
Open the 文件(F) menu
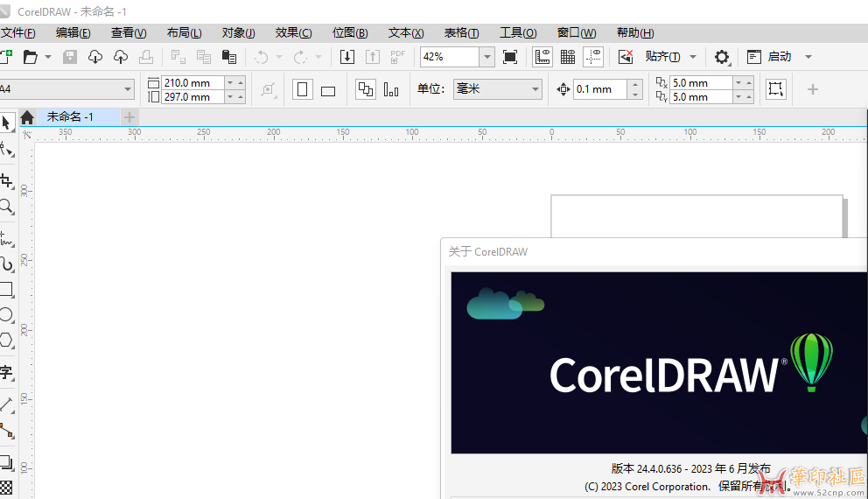pos(17,32)
